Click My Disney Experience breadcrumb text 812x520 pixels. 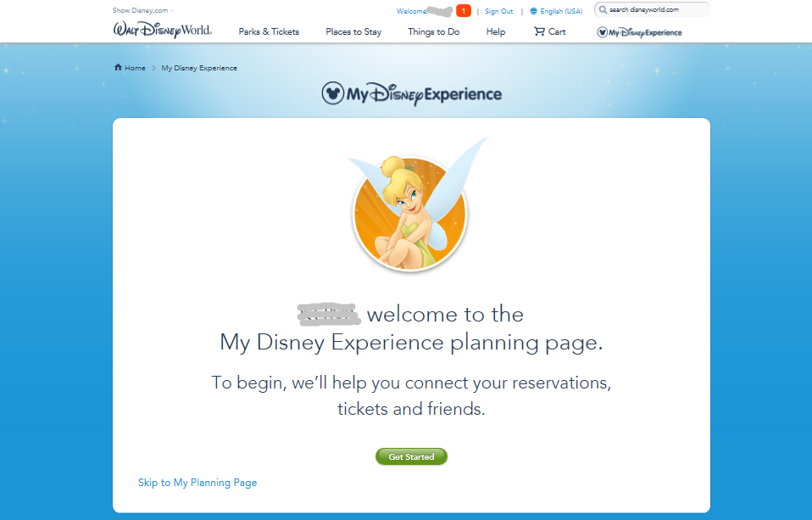point(199,68)
